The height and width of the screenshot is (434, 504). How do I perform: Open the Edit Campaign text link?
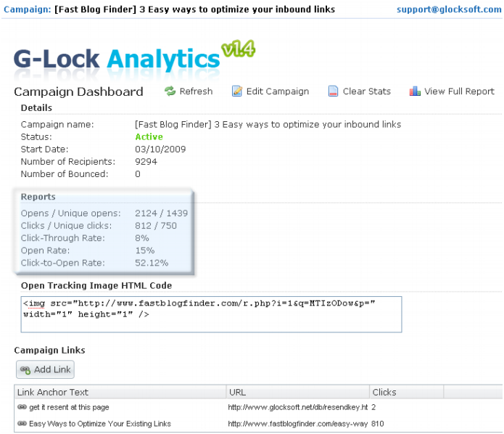click(x=278, y=91)
